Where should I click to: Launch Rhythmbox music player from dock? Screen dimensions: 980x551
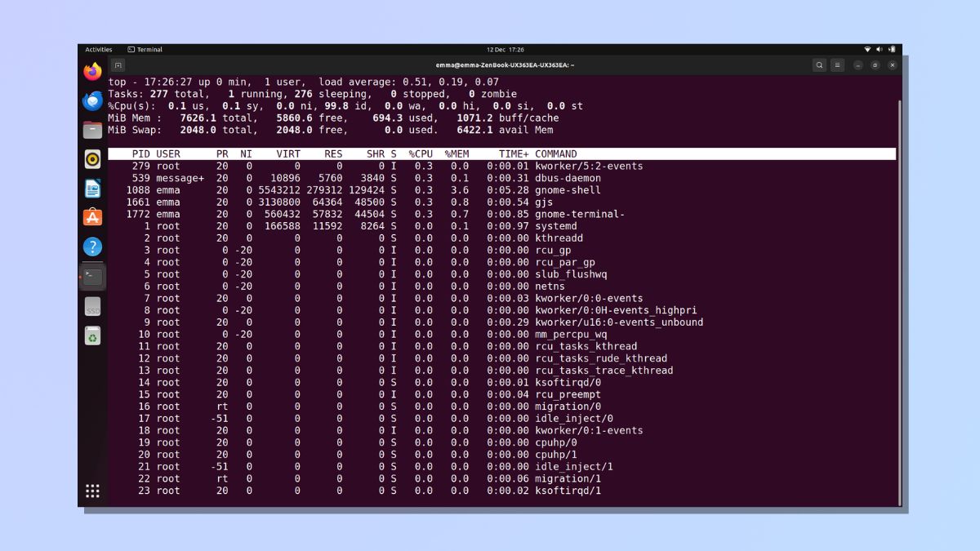coord(93,159)
